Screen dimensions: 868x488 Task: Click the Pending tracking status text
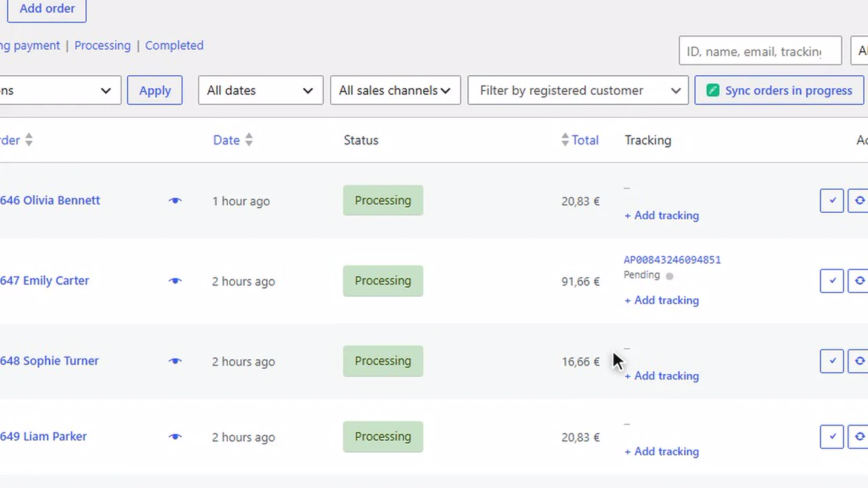[x=642, y=274]
